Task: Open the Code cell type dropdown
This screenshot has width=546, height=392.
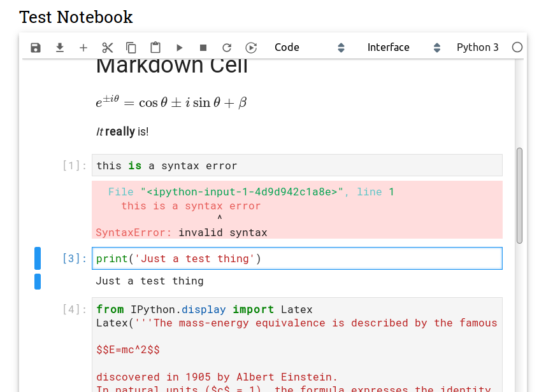Action: coord(309,48)
